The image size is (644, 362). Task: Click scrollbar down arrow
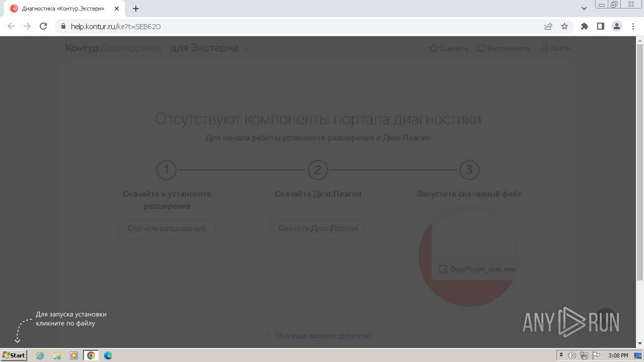click(x=640, y=343)
